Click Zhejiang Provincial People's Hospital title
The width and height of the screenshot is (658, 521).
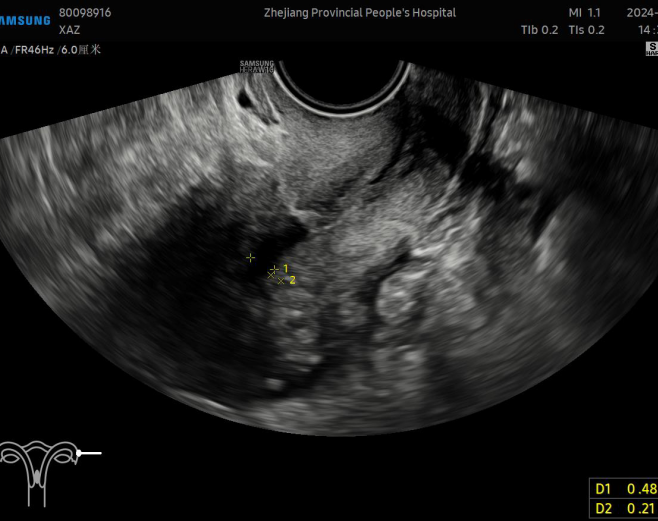click(360, 13)
